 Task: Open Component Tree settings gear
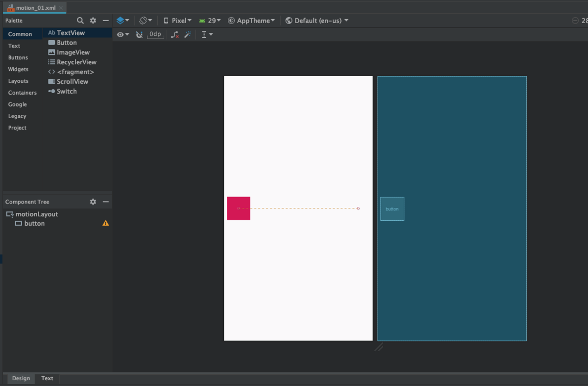coord(93,202)
